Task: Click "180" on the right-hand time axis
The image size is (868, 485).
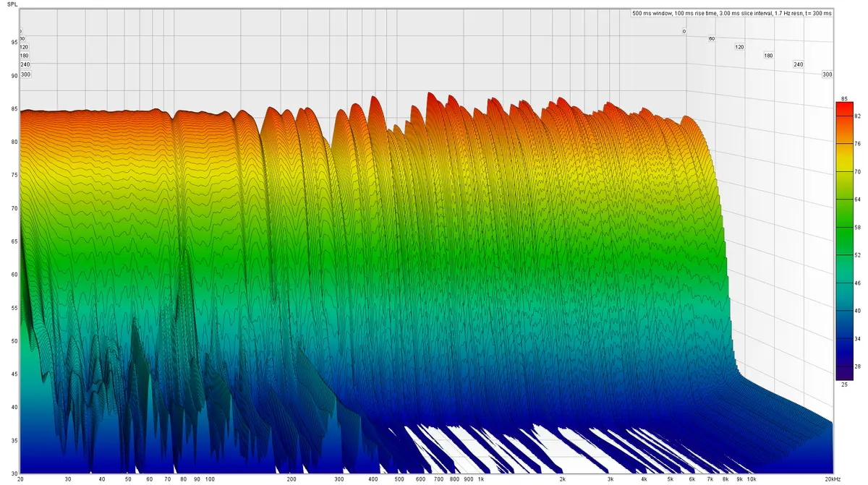Action: tap(769, 56)
